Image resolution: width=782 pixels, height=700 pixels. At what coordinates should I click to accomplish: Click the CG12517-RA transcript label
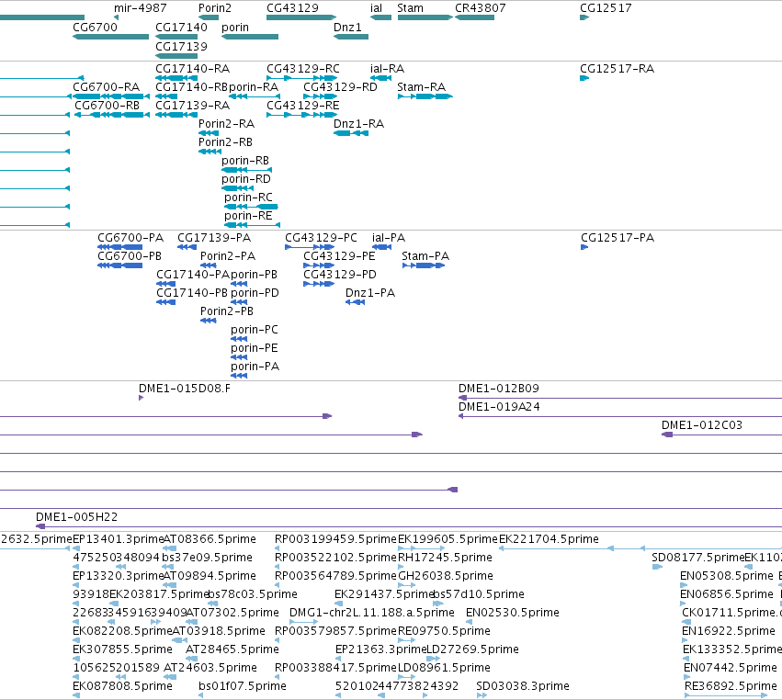pos(617,69)
